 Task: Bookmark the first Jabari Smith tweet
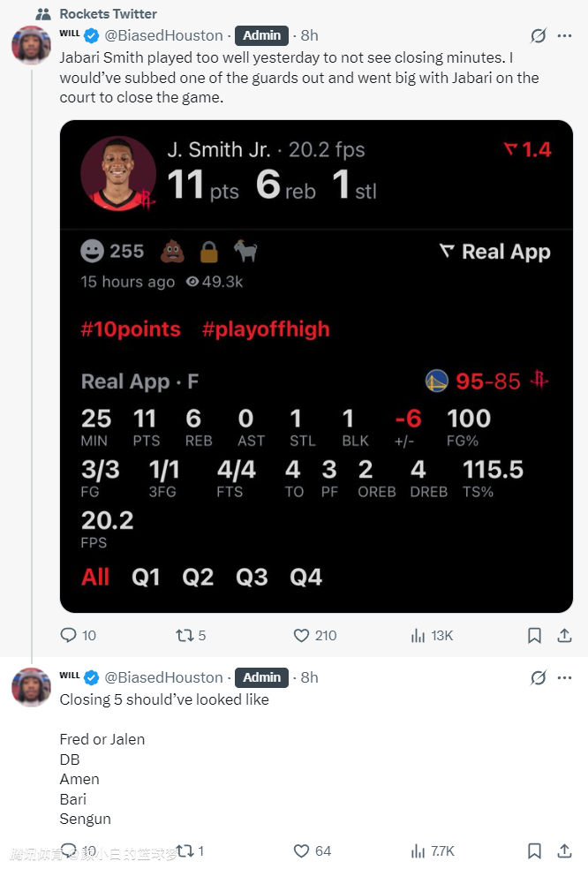click(534, 635)
